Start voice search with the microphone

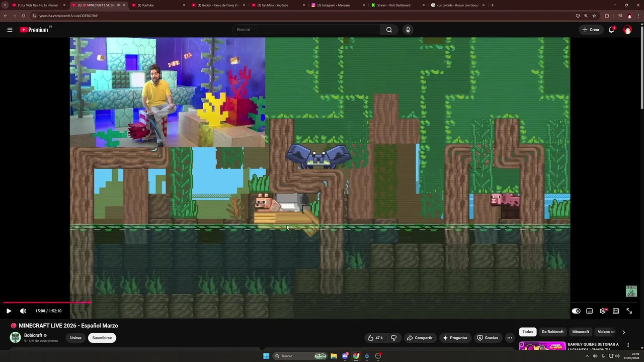(408, 30)
